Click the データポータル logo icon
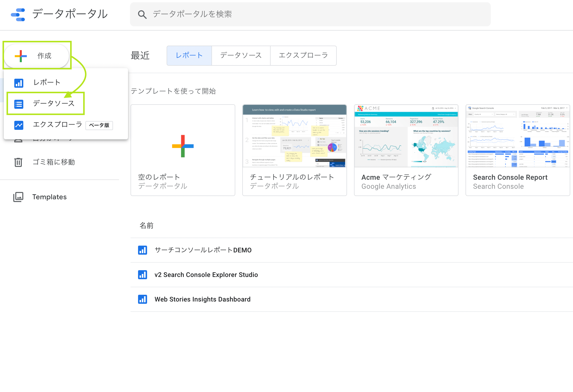573x392 pixels. (18, 14)
